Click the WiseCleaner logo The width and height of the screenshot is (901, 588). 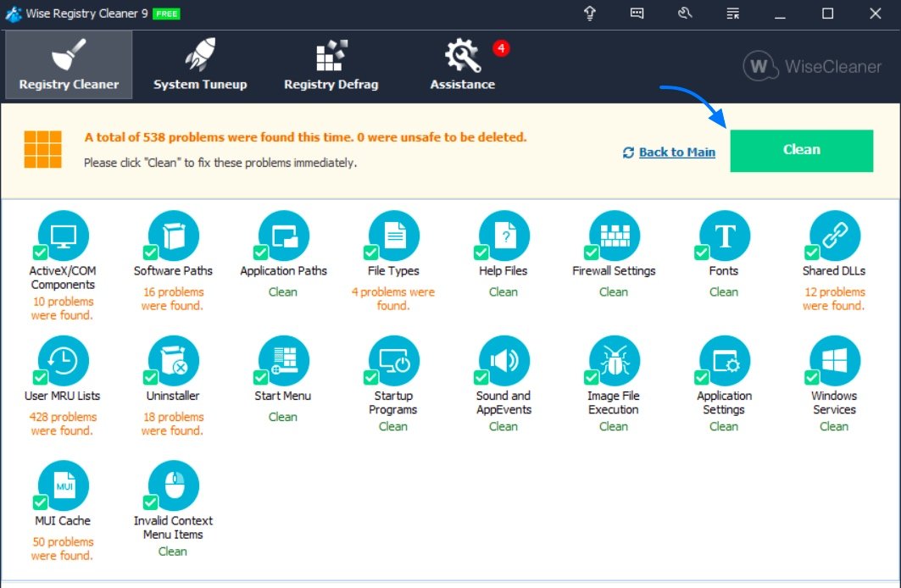812,67
